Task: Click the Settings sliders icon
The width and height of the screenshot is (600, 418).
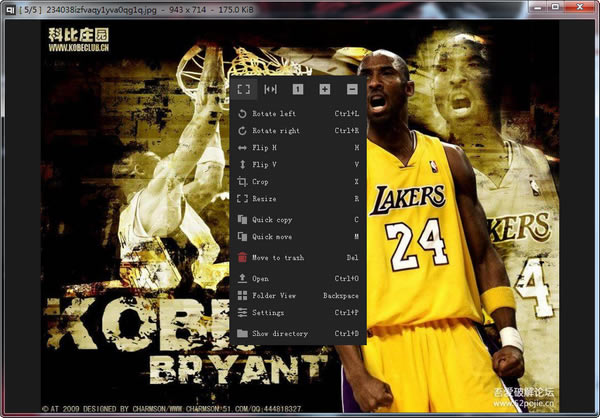Action: click(x=242, y=313)
